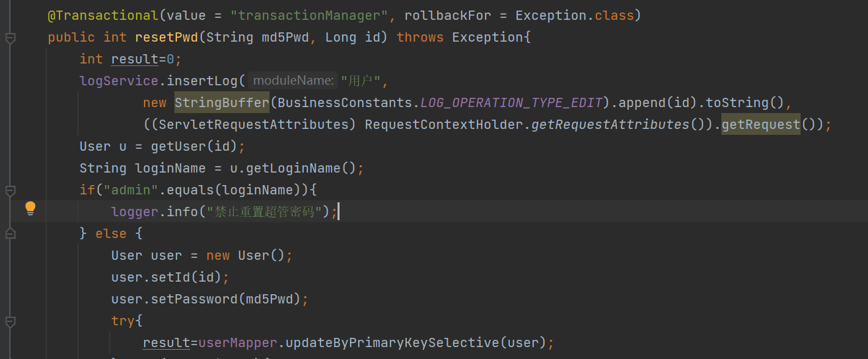Click the highlighted getRequest method call

tap(760, 124)
